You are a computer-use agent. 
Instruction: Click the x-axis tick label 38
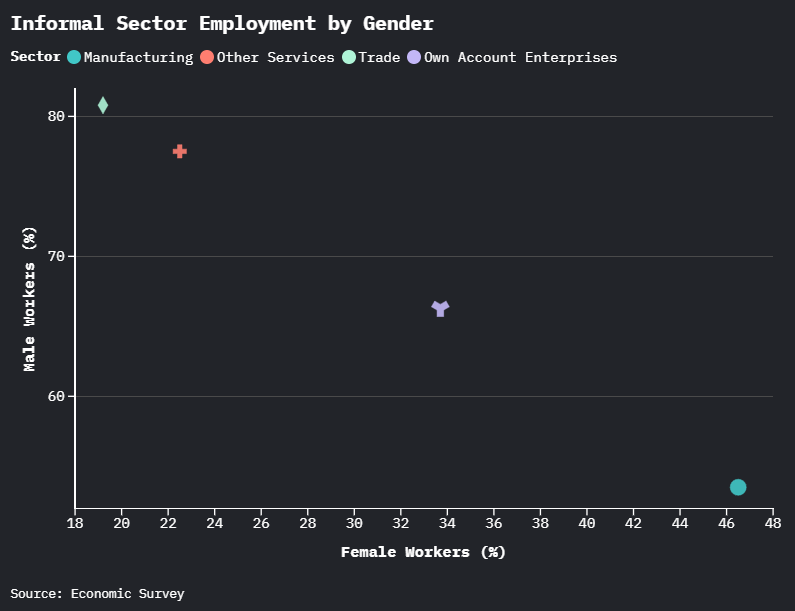[x=540, y=523]
